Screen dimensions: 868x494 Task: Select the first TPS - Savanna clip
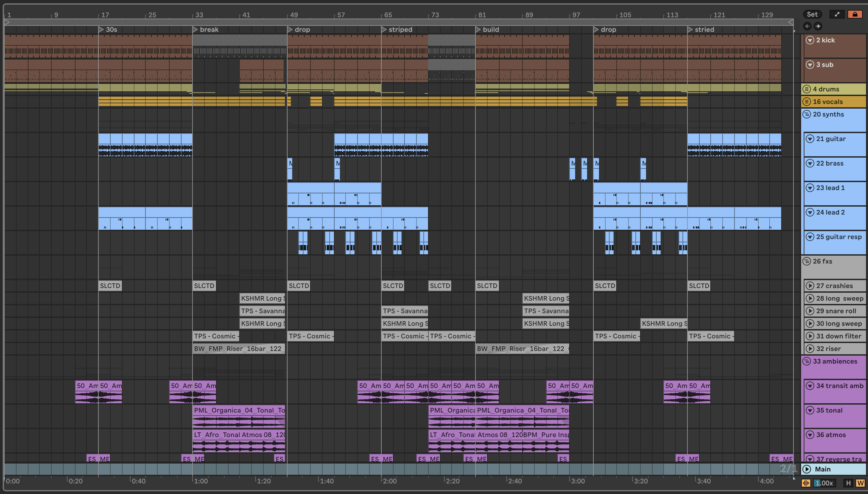click(x=262, y=311)
